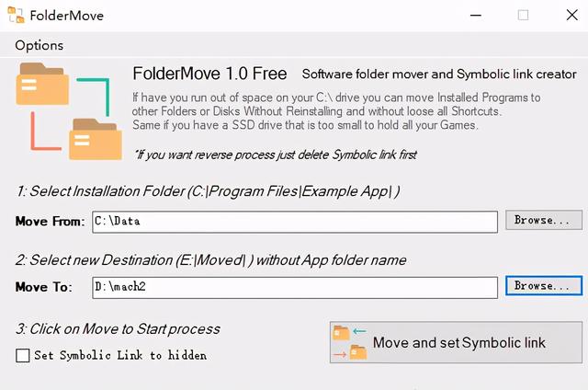Screen dimensions: 588x390
Task: Focus the Move To path field
Action: pyautogui.click(x=295, y=288)
